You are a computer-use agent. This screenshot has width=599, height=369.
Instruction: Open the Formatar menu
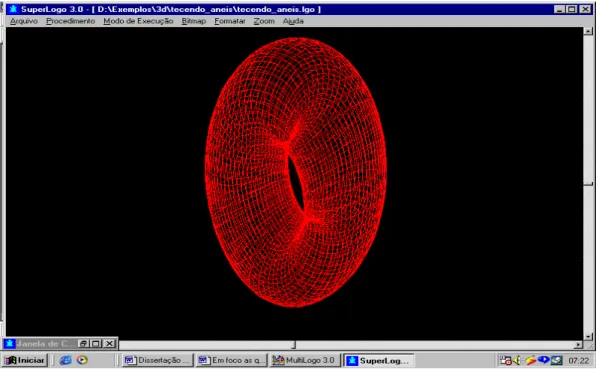[x=230, y=21]
